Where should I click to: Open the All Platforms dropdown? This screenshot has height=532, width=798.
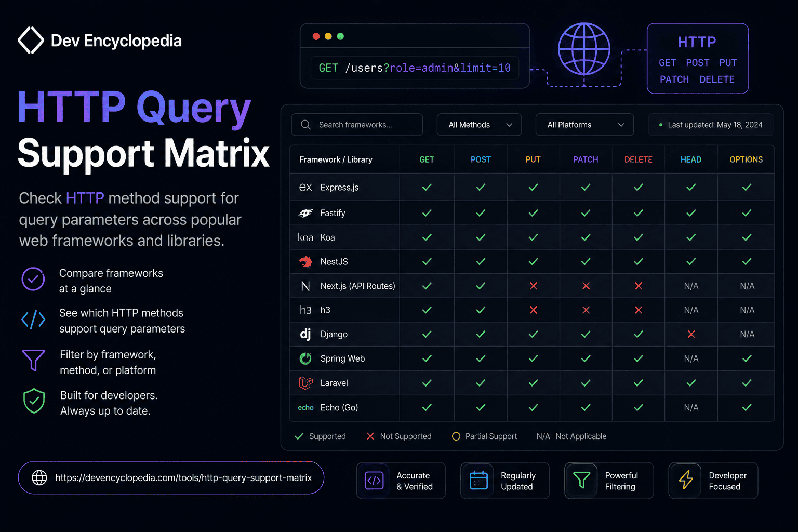click(584, 125)
